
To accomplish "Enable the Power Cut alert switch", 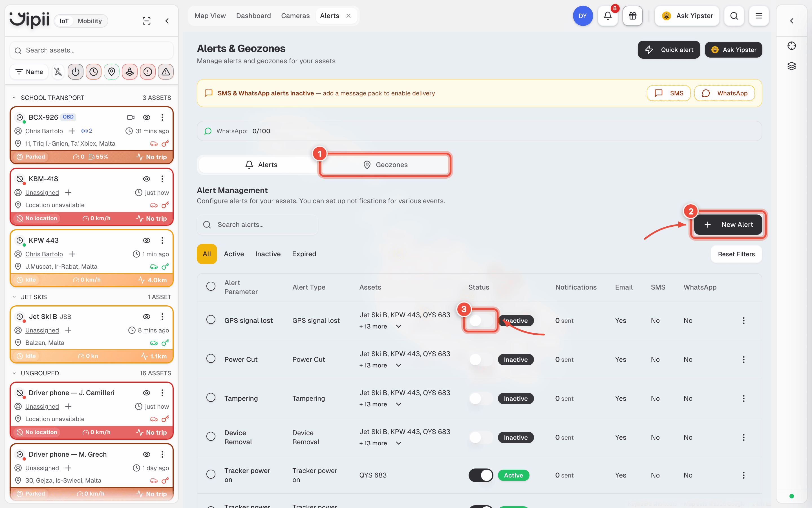I will click(481, 360).
